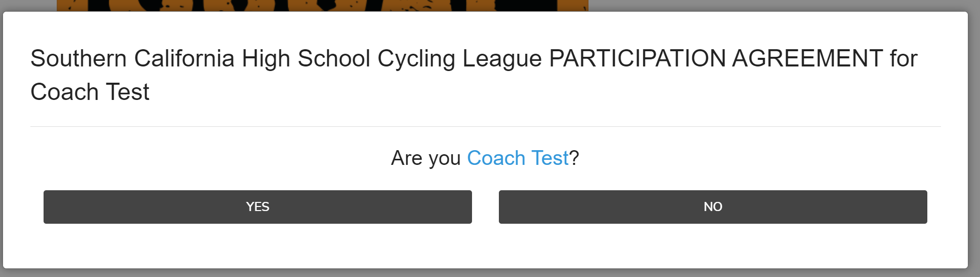Image resolution: width=980 pixels, height=277 pixels.
Task: Click "Coach Test" on the heading's second line
Action: click(x=90, y=92)
